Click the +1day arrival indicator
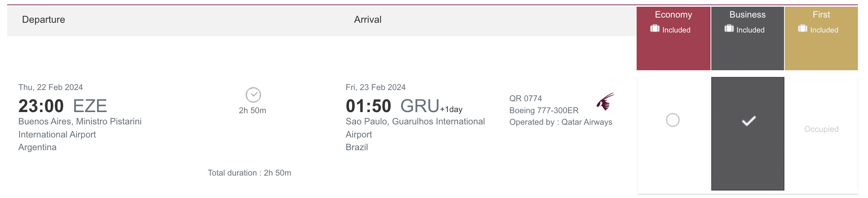The width and height of the screenshot is (868, 198). [451, 109]
